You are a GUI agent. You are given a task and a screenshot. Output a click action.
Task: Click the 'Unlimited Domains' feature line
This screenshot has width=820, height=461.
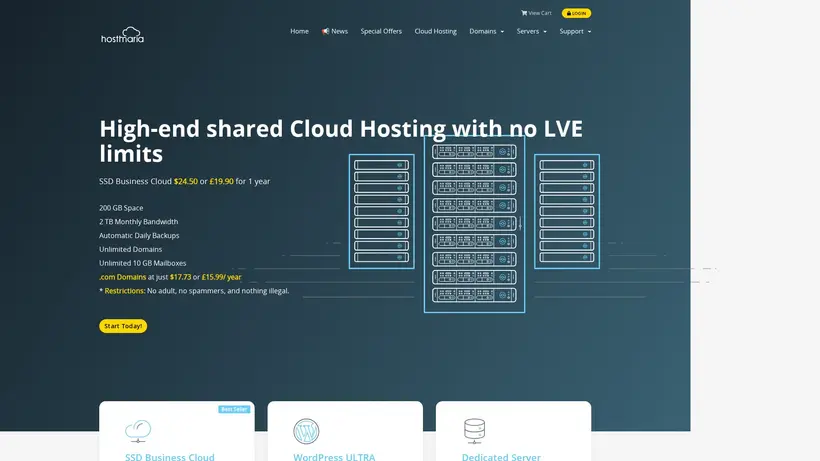[130, 249]
